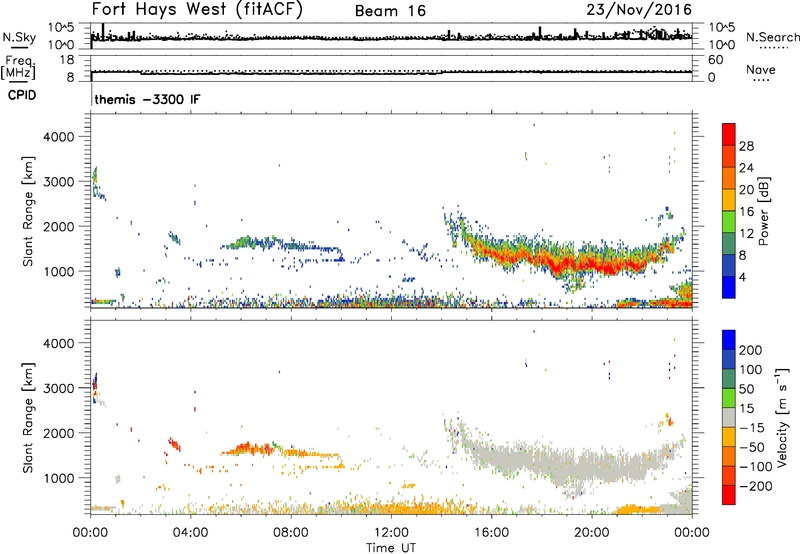This screenshot has width=800, height=554.
Task: Click the "Slant Range [km]" label of power panel
Action: [x=28, y=212]
